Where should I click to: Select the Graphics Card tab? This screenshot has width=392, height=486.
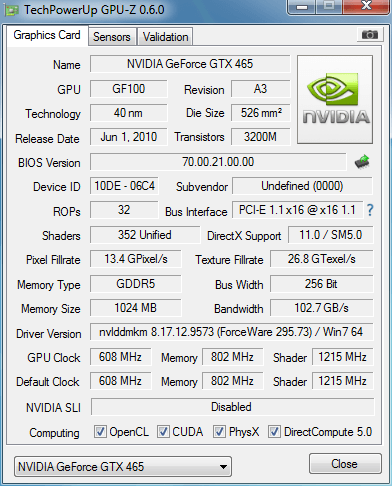(47, 35)
